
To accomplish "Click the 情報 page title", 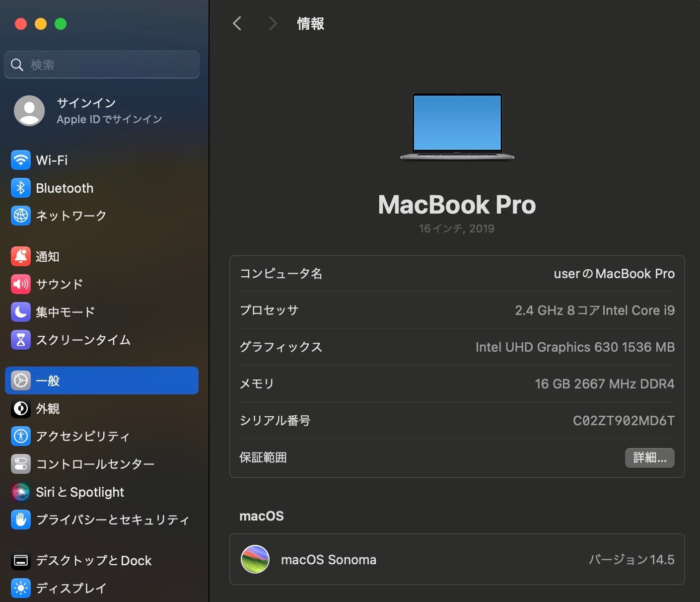I will click(311, 23).
